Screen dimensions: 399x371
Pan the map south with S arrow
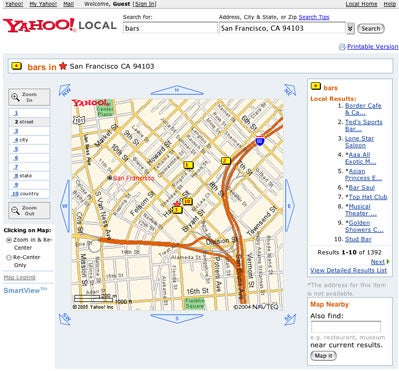(177, 319)
